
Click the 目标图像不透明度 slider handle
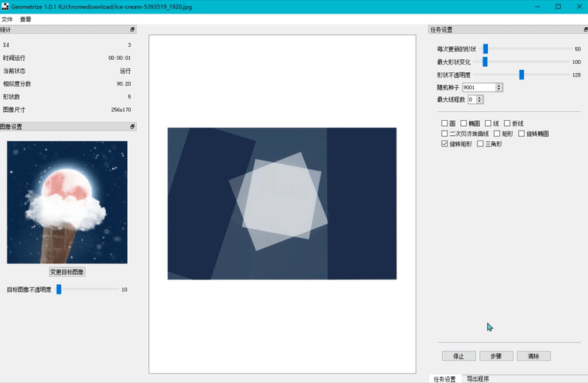coord(59,289)
